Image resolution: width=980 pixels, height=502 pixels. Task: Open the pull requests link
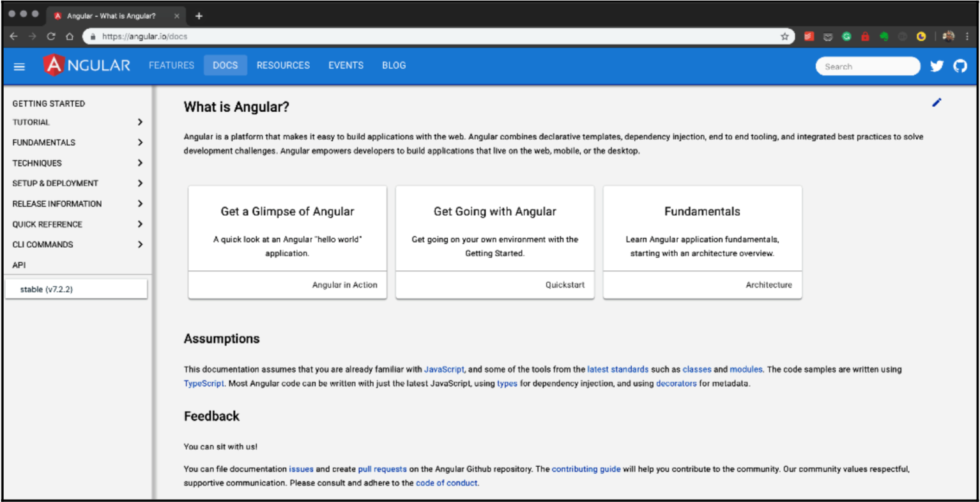pos(382,469)
